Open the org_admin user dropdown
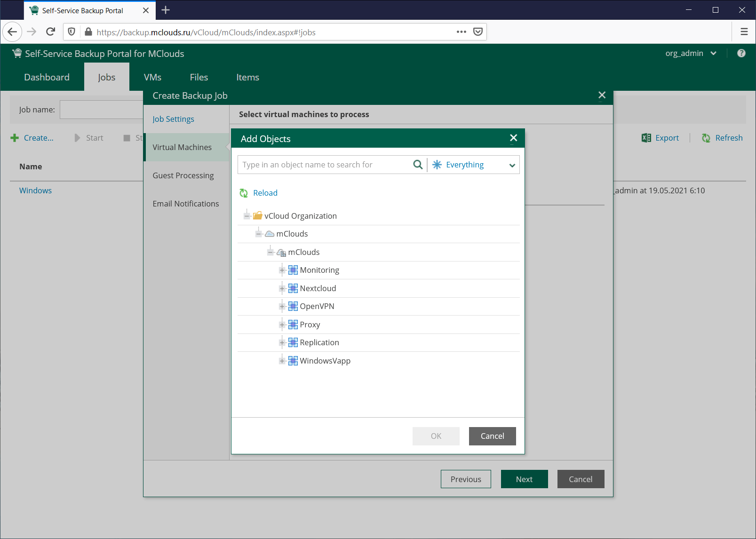Image resolution: width=756 pixels, height=539 pixels. pyautogui.click(x=691, y=53)
